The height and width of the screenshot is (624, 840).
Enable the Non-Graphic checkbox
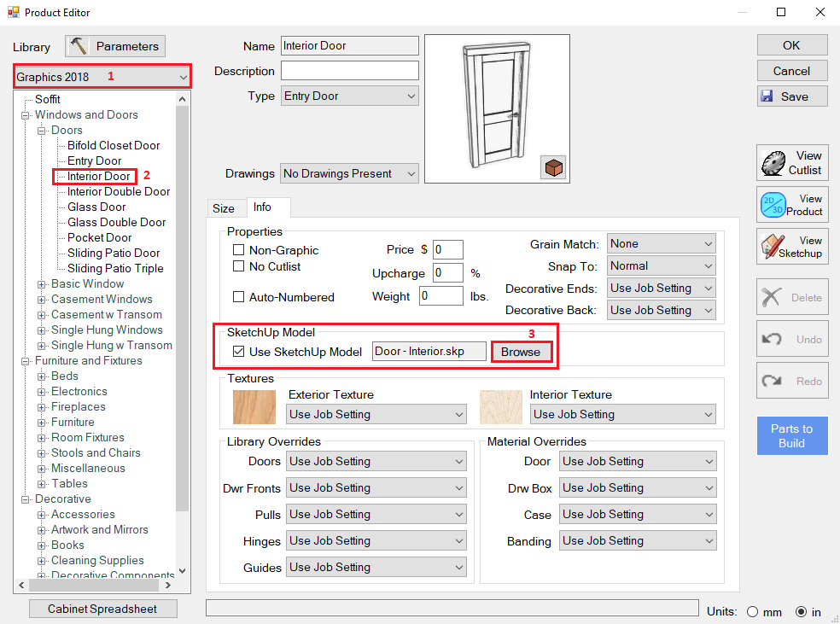point(239,250)
